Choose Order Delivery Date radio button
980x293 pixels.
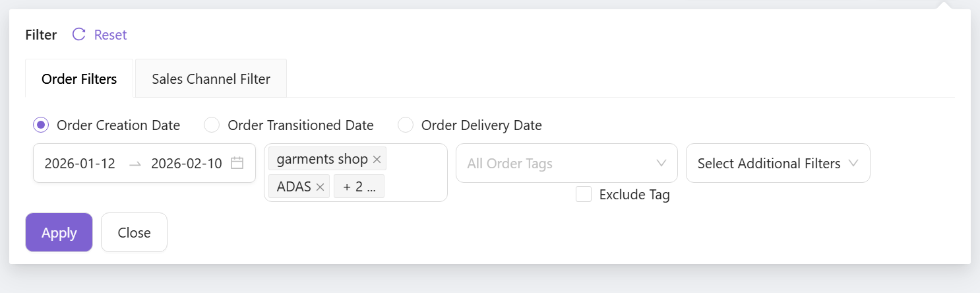click(x=405, y=125)
